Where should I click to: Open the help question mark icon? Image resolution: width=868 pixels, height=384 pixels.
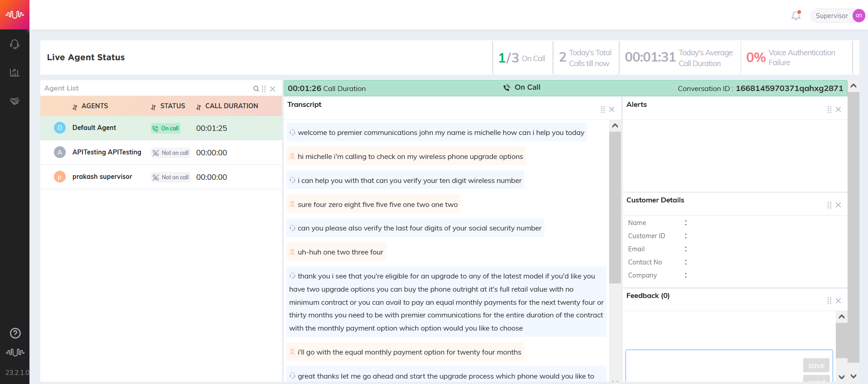[x=15, y=333]
